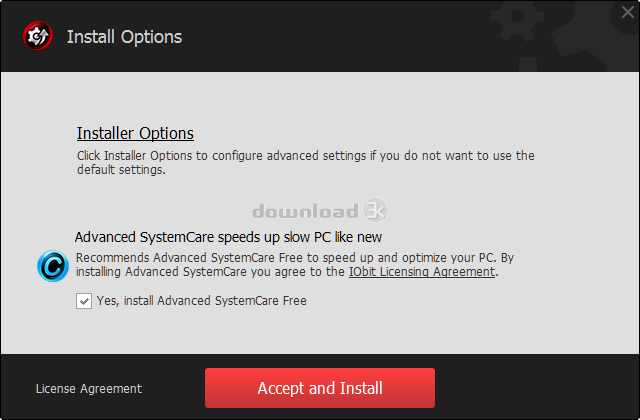Open the Installer Options link
This screenshot has width=640, height=420.
(135, 133)
